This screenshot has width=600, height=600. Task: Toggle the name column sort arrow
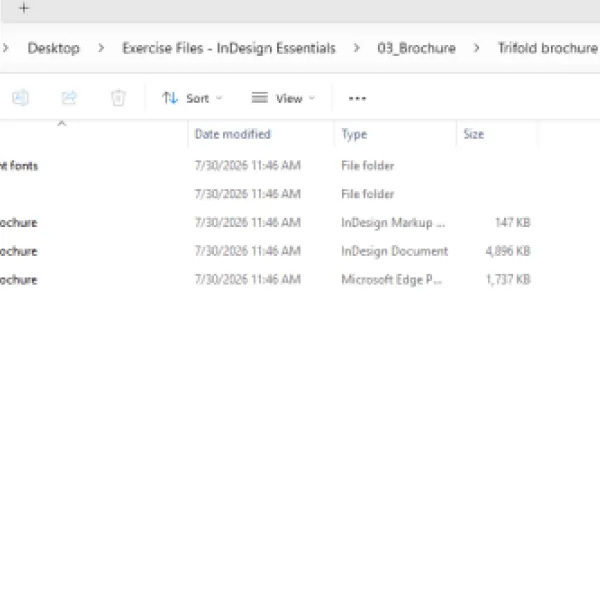62,123
